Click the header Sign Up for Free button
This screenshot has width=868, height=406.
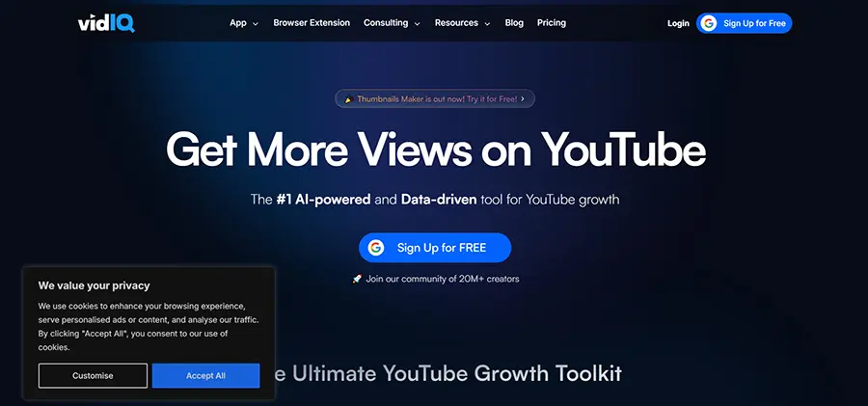click(x=744, y=23)
